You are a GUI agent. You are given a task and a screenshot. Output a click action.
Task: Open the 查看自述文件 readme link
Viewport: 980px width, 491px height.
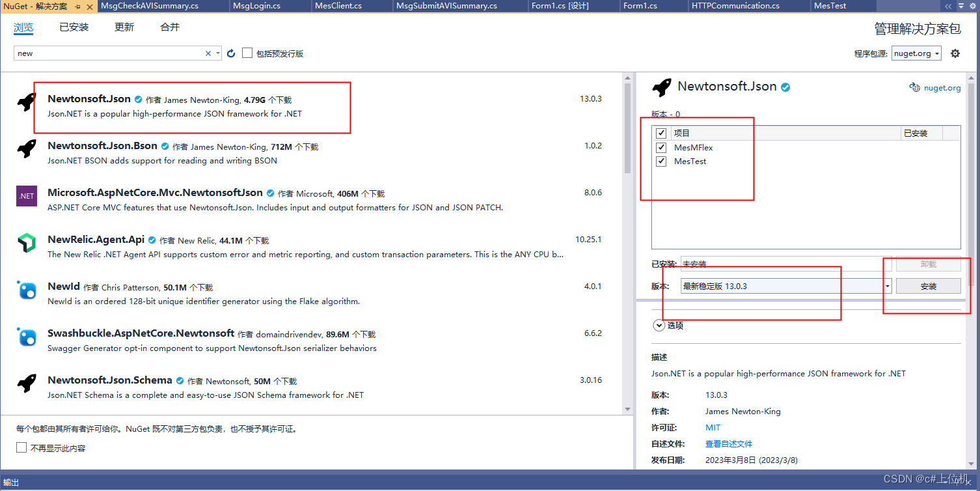click(729, 444)
